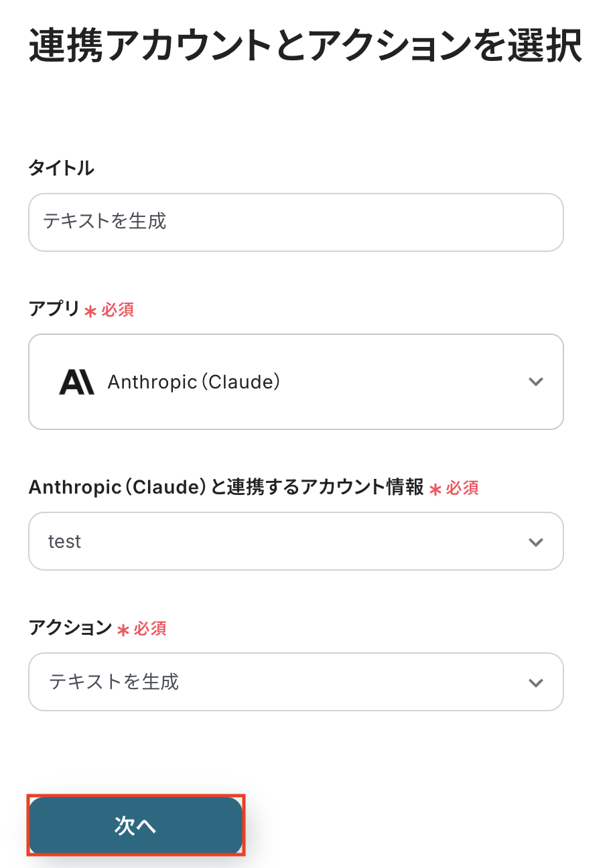The image size is (611, 868).
Task: Click the タイトル field label
Action: click(61, 168)
